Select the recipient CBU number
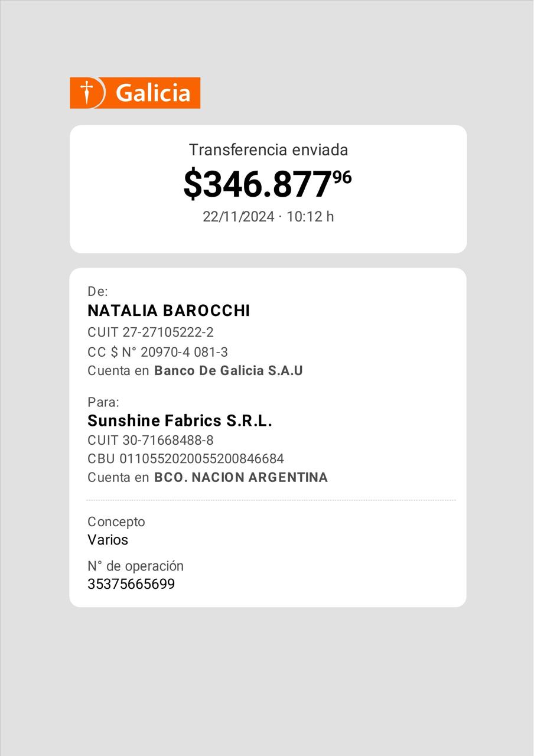Image resolution: width=534 pixels, height=756 pixels. (185, 459)
